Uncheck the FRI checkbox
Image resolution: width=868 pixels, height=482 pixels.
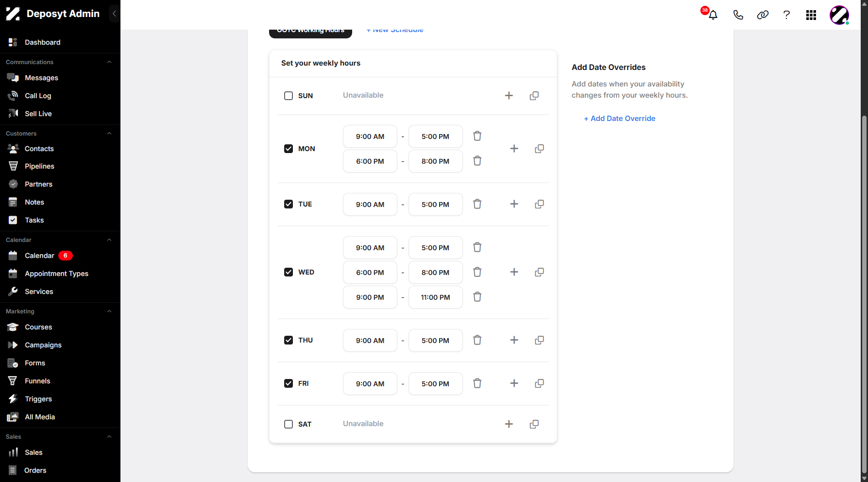click(289, 383)
